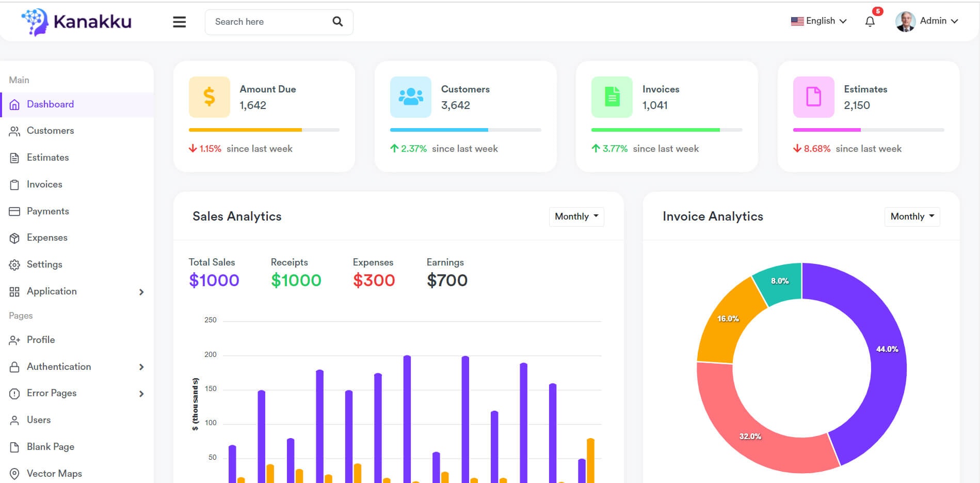Click the Invoices clipboard icon in sidebar
The height and width of the screenshot is (483, 980).
click(x=14, y=185)
